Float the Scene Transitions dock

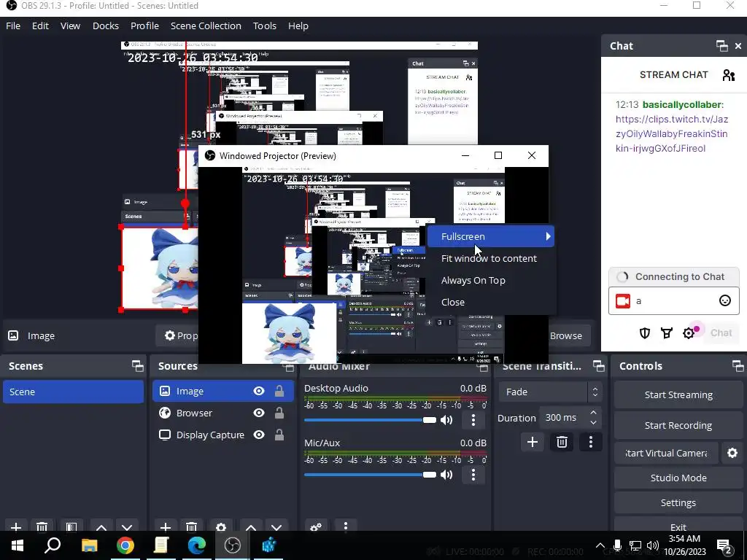point(598,366)
